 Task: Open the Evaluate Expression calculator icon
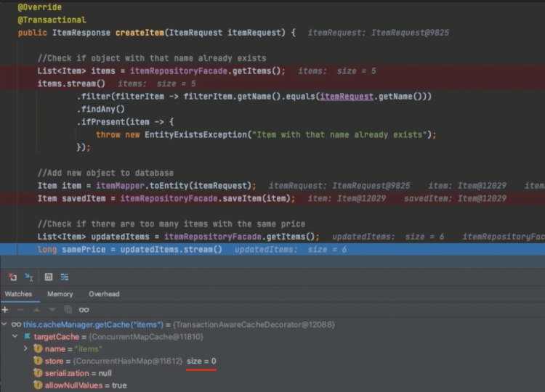click(49, 277)
